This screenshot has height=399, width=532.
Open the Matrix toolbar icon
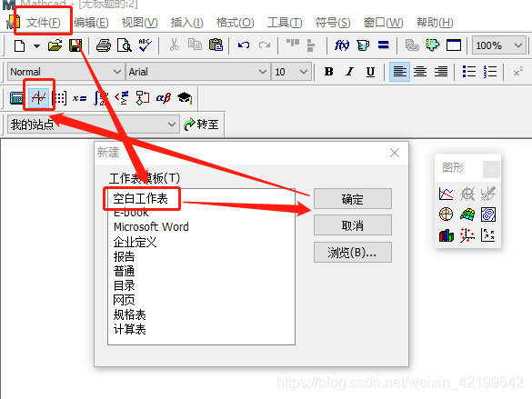[59, 98]
